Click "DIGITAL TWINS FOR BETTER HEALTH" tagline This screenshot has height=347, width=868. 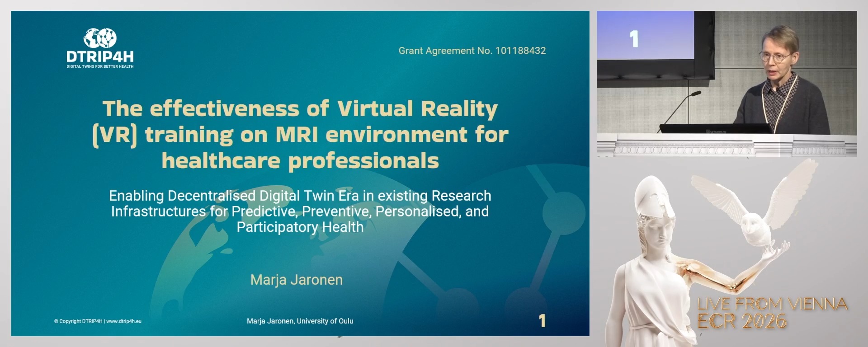click(100, 66)
